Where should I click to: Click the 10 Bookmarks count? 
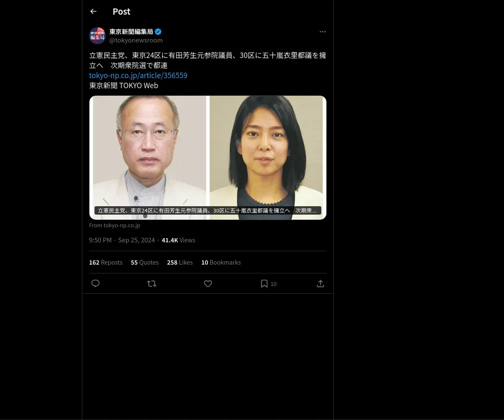click(x=221, y=262)
